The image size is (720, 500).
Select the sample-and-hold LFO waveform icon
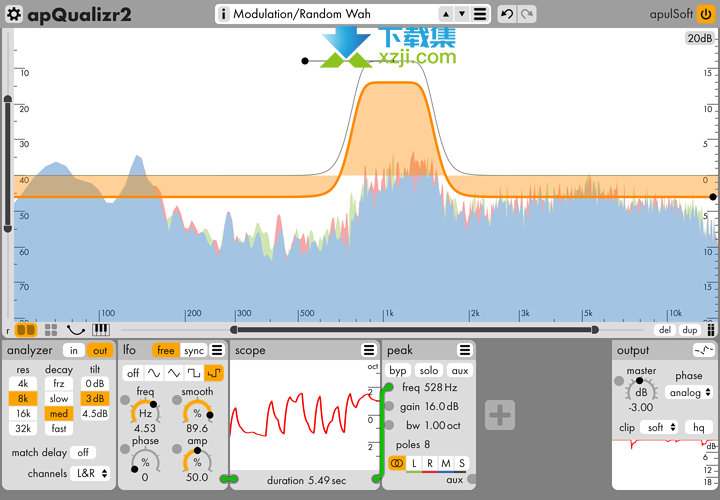[x=214, y=373]
